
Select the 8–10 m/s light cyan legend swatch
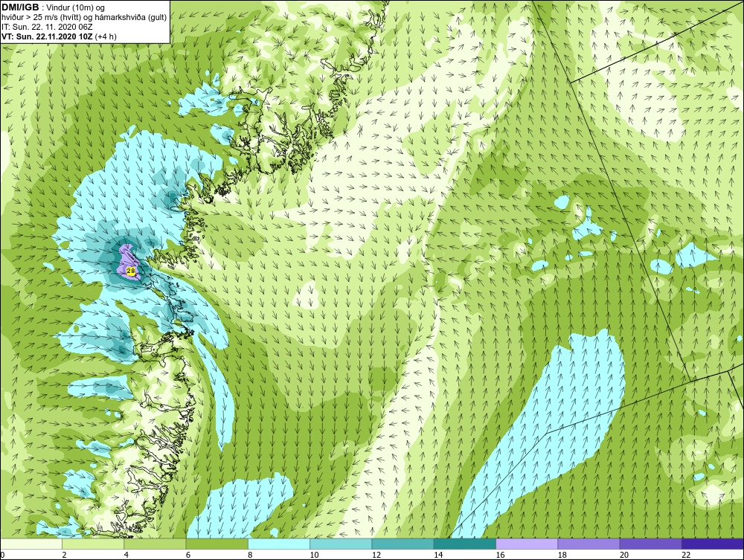(279, 544)
